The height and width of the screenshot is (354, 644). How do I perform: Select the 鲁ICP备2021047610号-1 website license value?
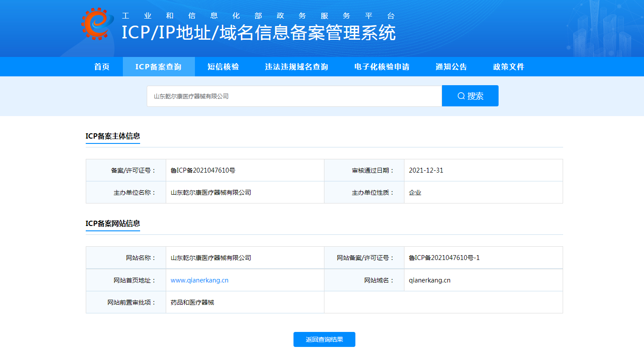(x=444, y=258)
